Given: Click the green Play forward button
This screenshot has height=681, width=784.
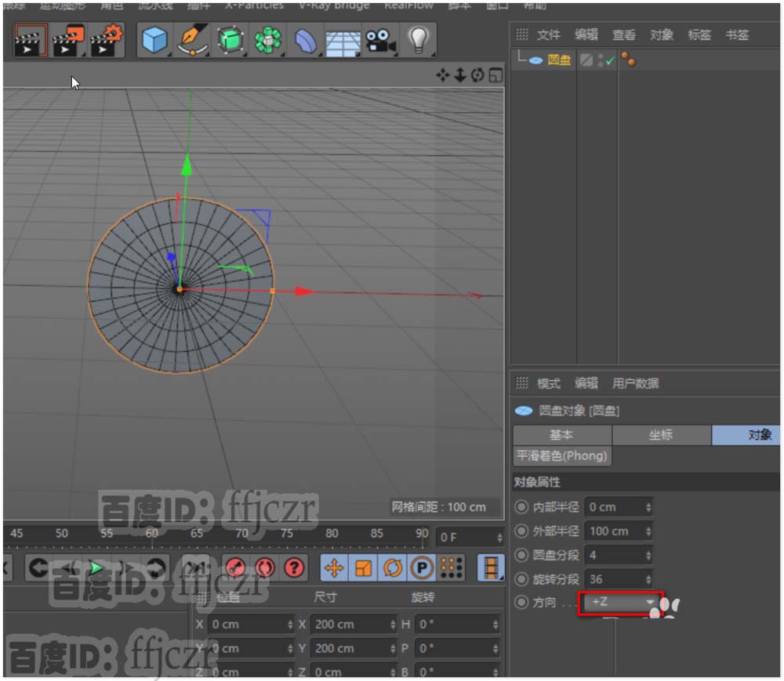Looking at the screenshot, I should pos(96,568).
